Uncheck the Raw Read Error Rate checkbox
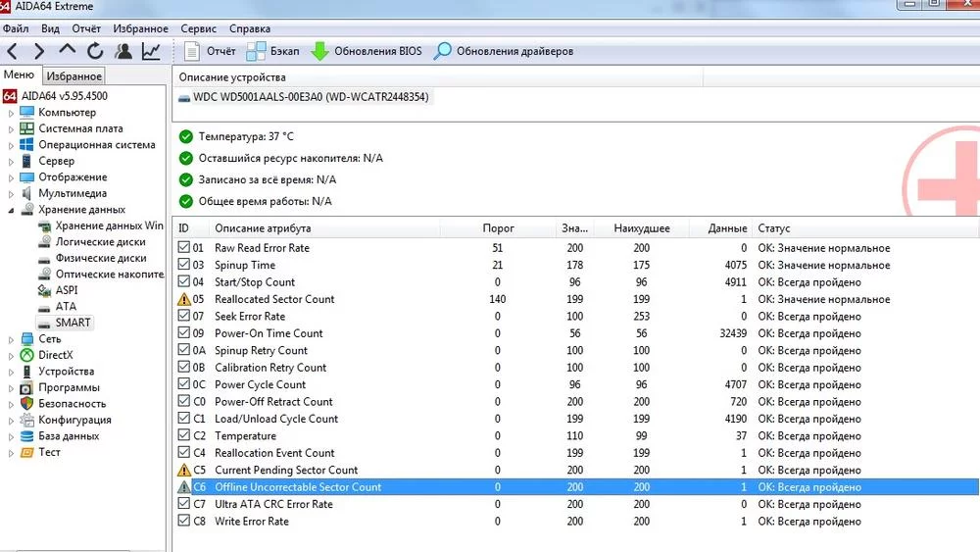The width and height of the screenshot is (980, 552). click(184, 248)
